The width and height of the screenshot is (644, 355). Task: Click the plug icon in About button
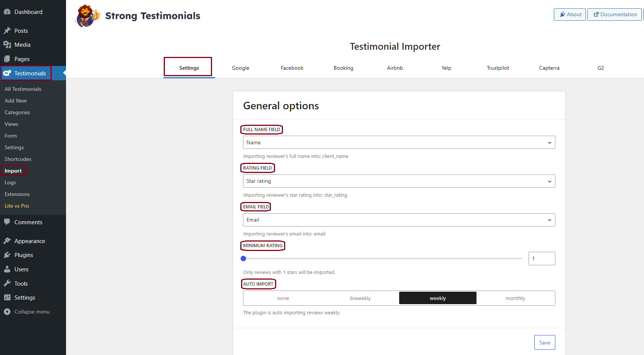pos(563,14)
